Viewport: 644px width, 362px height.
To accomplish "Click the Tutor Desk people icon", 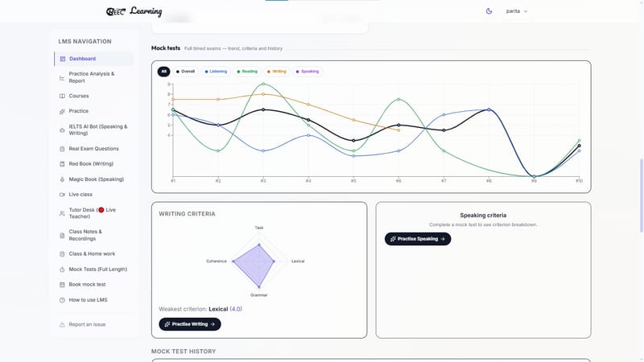I will [62, 213].
